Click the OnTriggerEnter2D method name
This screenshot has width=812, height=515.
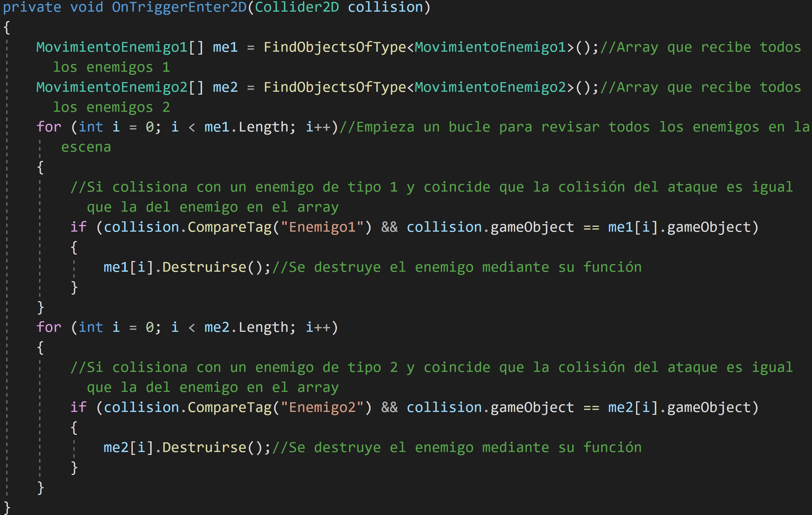click(x=179, y=7)
